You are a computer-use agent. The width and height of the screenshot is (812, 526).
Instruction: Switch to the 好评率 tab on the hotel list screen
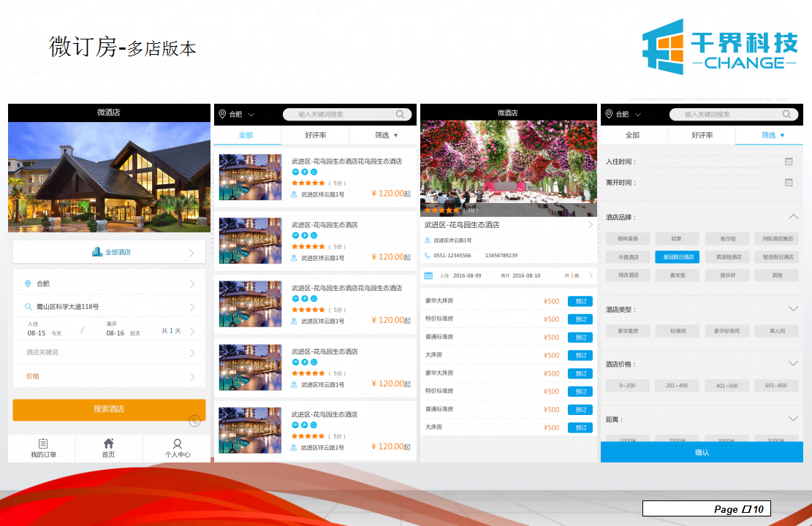pos(316,135)
